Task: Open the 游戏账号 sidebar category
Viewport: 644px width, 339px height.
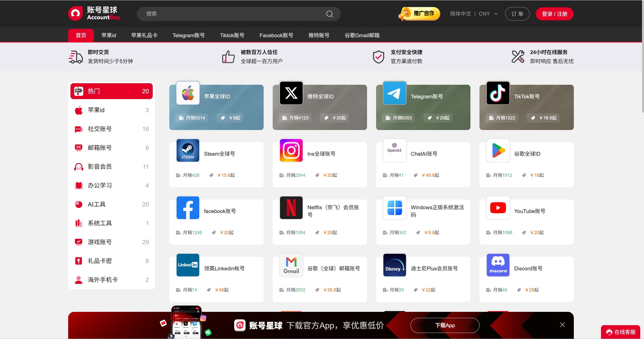Action: coord(111,242)
